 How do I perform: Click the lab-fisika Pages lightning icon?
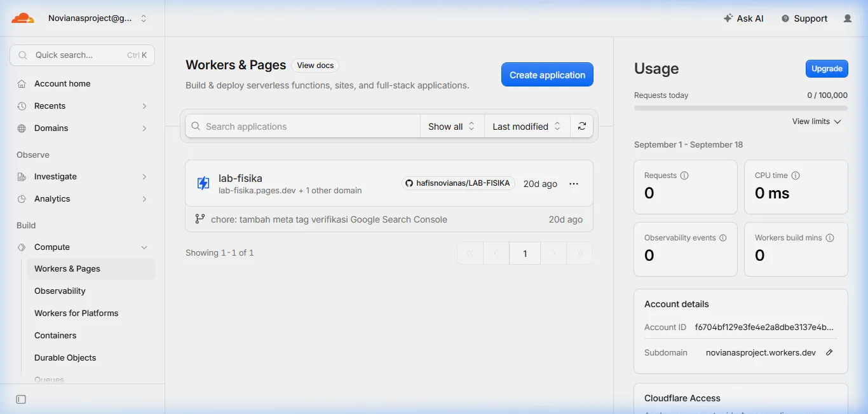pos(203,183)
